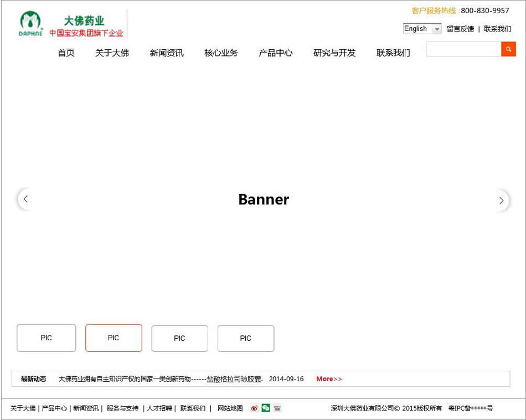
Task: Open the 新闻资讯 navigation item
Action: [x=166, y=53]
